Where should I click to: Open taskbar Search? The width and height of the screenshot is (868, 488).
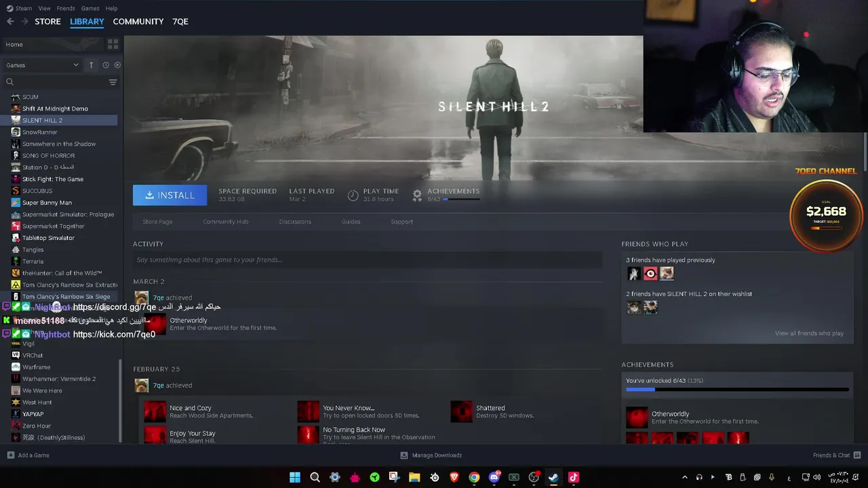click(x=315, y=477)
